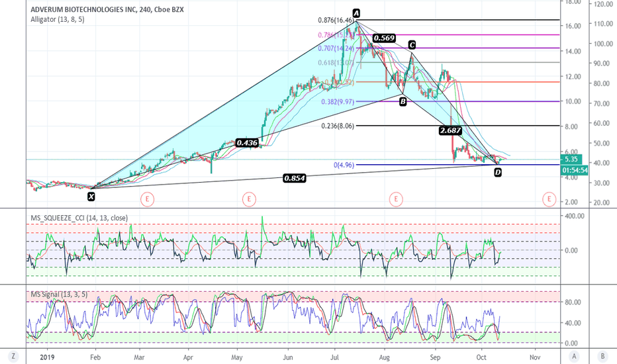Click the current price tag 5.35
The width and height of the screenshot is (617, 364).
[571, 159]
